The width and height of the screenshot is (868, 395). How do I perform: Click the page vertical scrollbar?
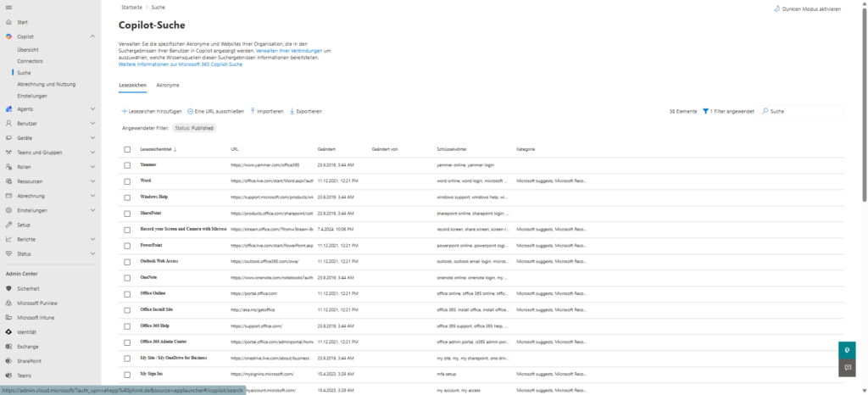click(x=864, y=102)
